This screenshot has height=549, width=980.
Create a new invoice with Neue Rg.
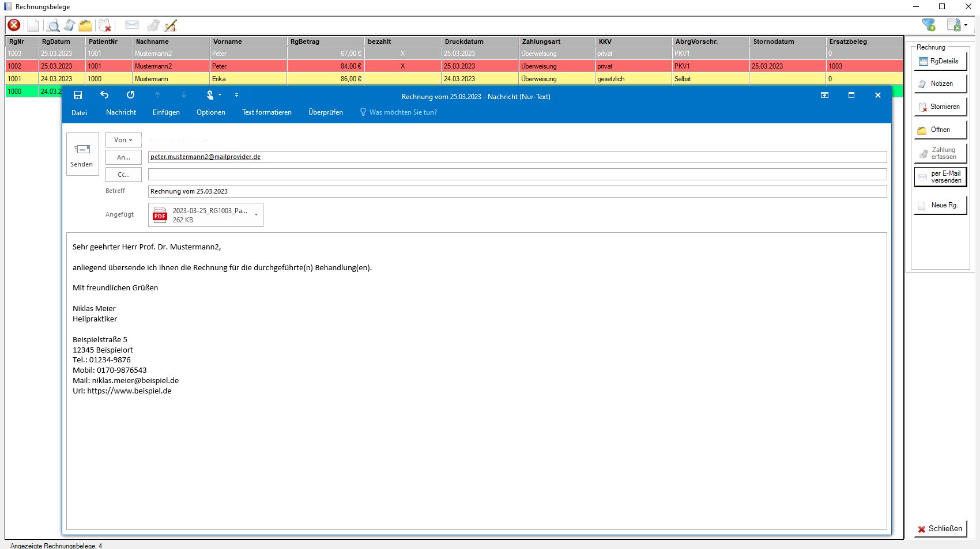940,205
